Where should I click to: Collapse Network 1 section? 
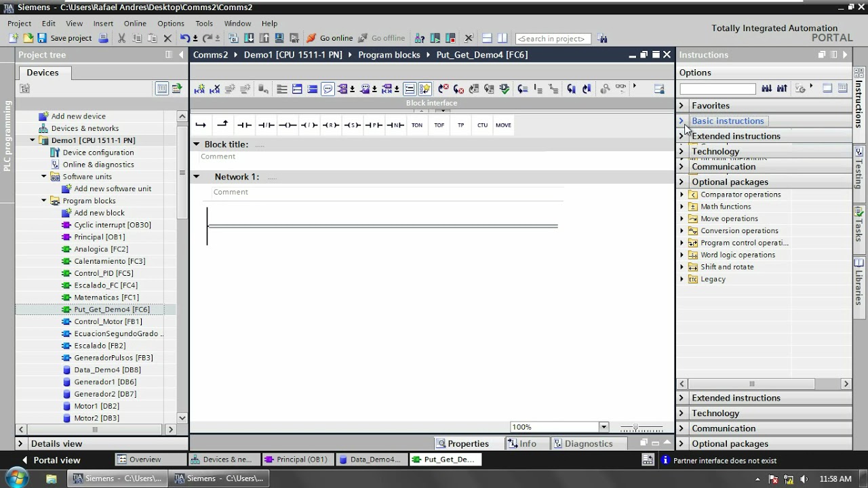(196, 177)
